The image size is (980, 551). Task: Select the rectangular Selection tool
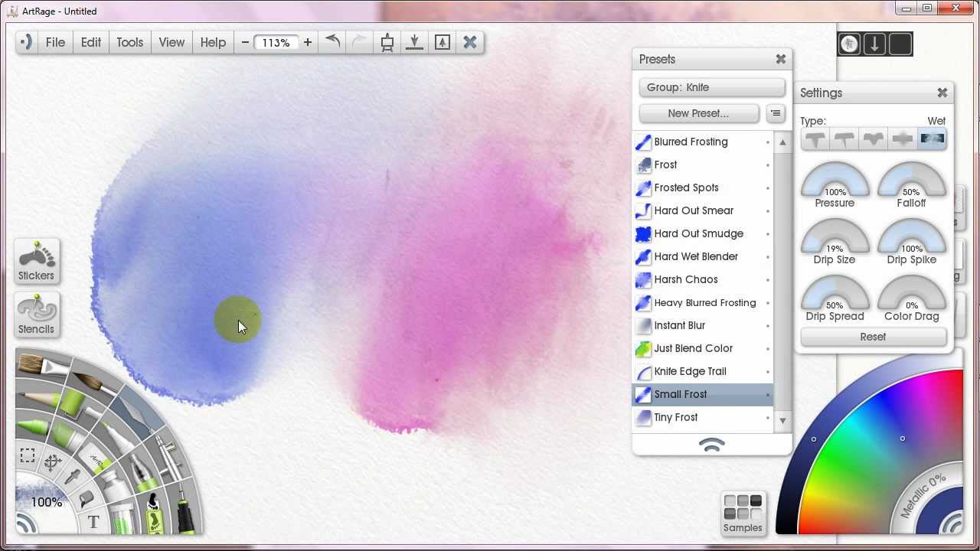click(28, 456)
